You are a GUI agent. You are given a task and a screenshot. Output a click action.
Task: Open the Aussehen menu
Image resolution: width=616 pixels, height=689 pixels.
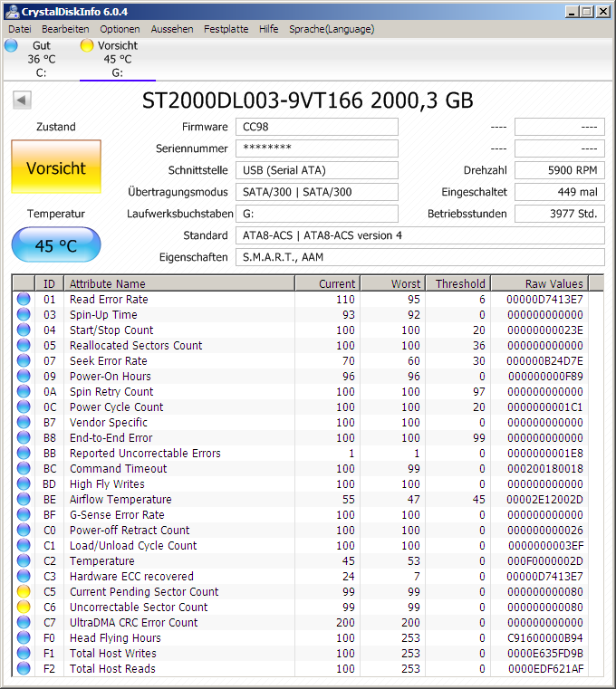(x=172, y=29)
